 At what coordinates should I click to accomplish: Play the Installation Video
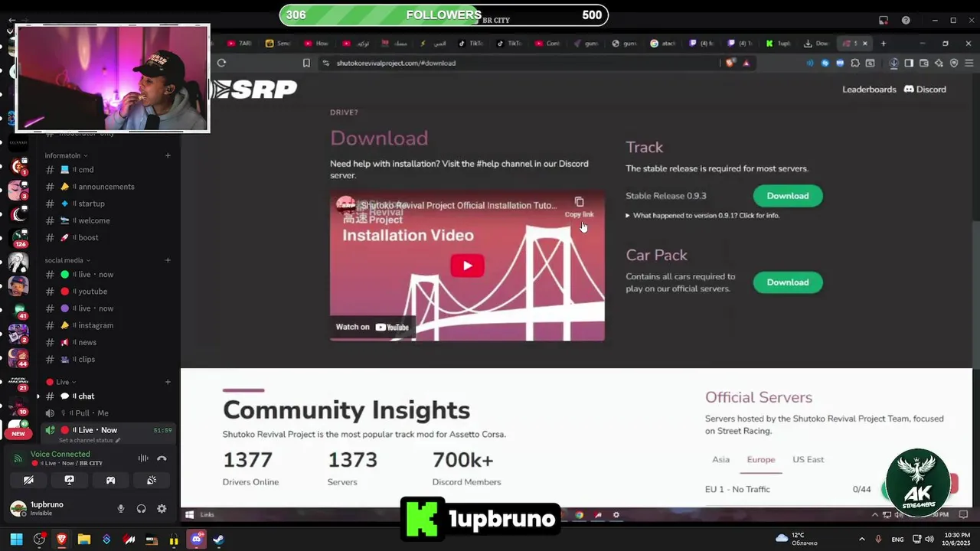(467, 266)
